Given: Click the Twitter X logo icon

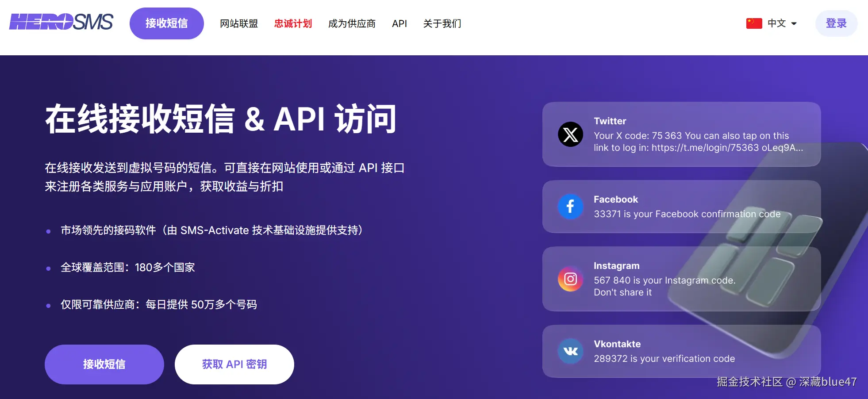Looking at the screenshot, I should 570,134.
